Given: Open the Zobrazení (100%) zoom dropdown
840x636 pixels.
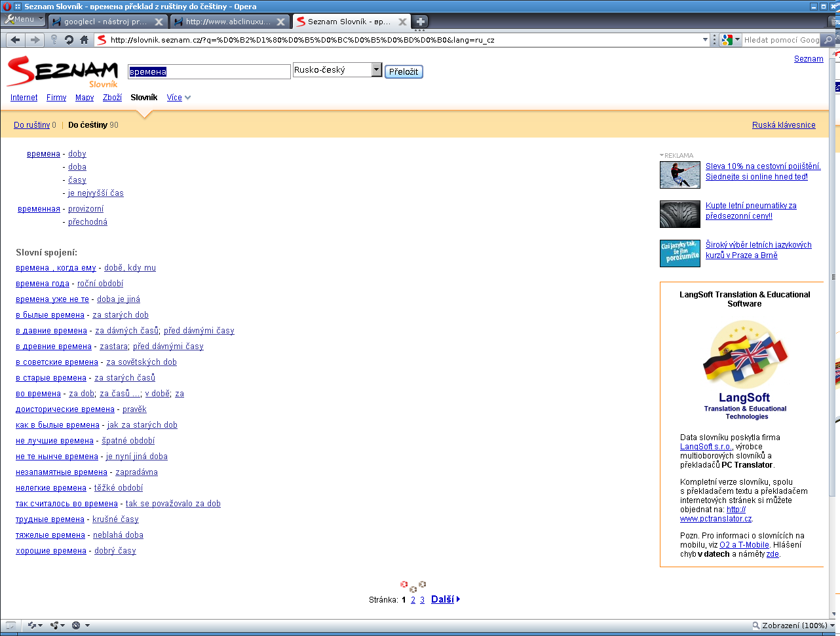Looking at the screenshot, I should (794, 626).
